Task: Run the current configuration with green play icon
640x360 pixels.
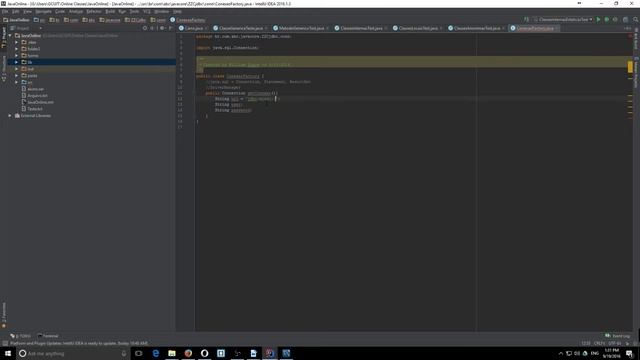Action: click(x=598, y=20)
